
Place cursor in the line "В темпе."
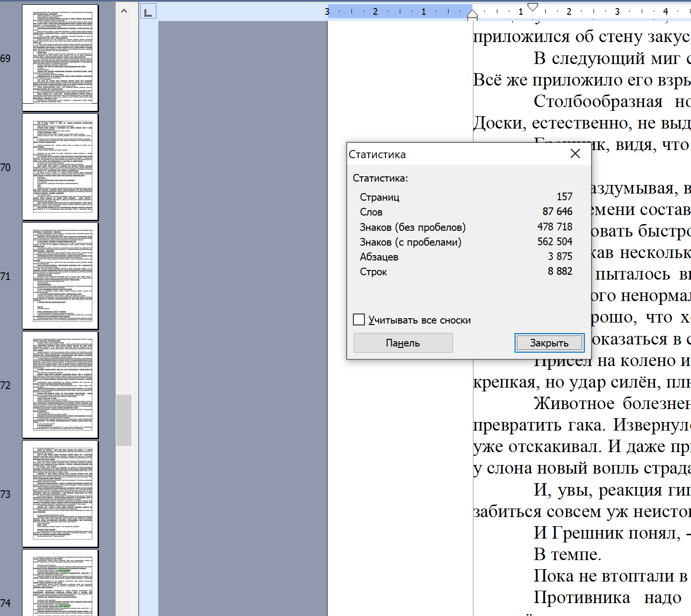coord(567,554)
